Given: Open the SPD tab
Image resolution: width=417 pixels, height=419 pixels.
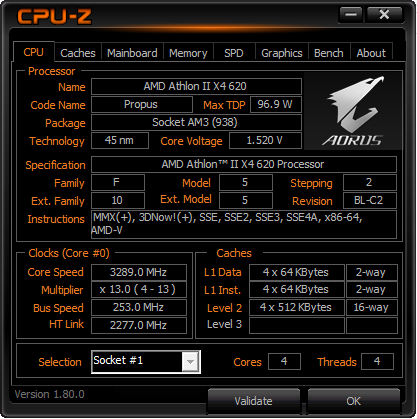Looking at the screenshot, I should pos(234,53).
